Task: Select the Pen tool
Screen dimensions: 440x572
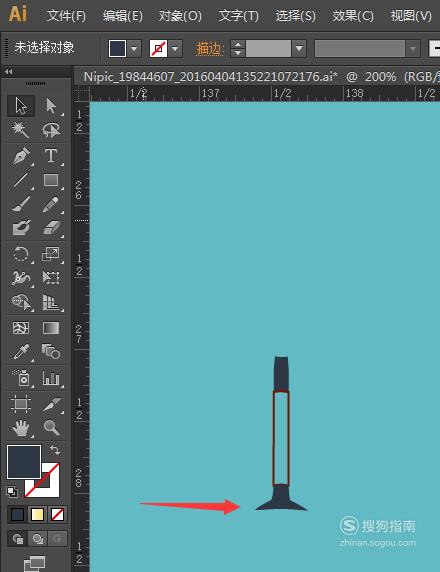Action: (21, 156)
